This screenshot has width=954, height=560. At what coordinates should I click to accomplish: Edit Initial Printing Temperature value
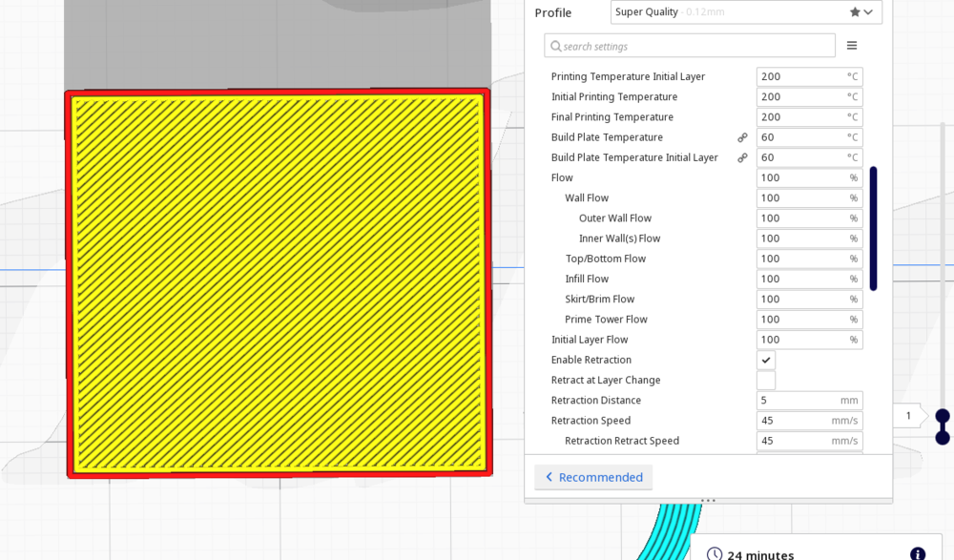coord(809,96)
